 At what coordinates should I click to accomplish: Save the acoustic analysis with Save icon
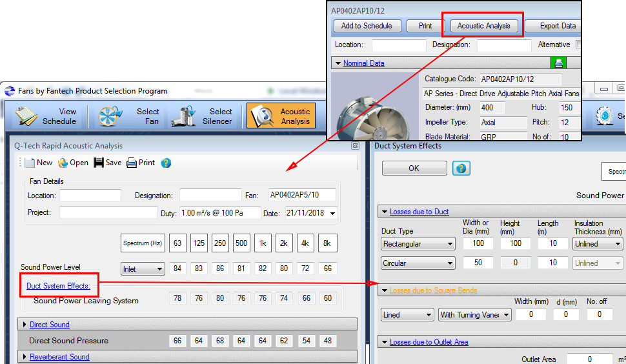(x=99, y=163)
